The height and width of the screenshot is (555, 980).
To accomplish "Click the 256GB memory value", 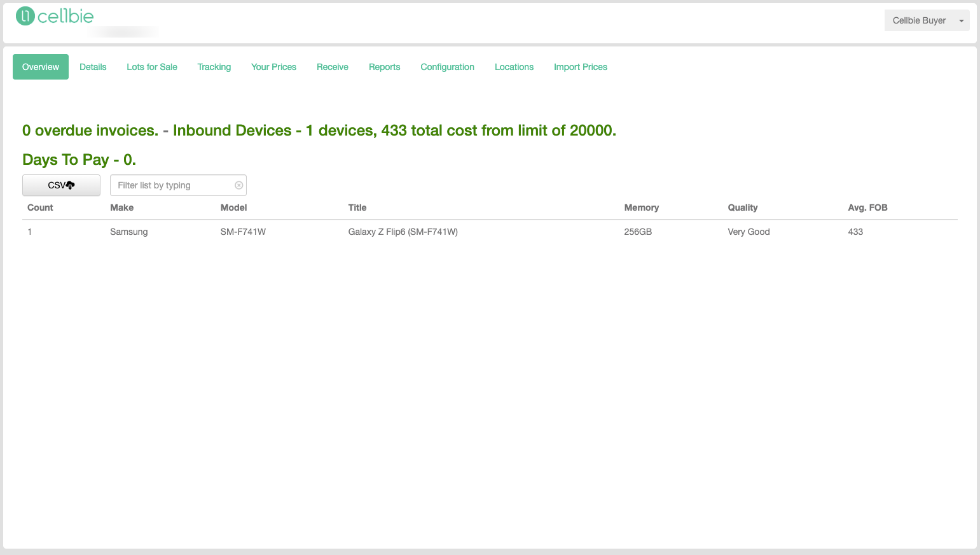I will click(x=638, y=232).
